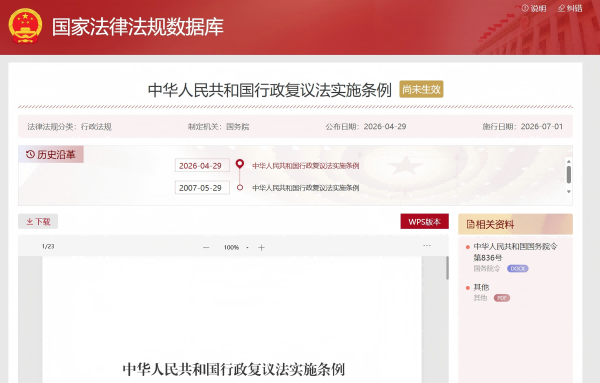Open the 100% zoom level dropdown
600x383 pixels.
pos(236,248)
